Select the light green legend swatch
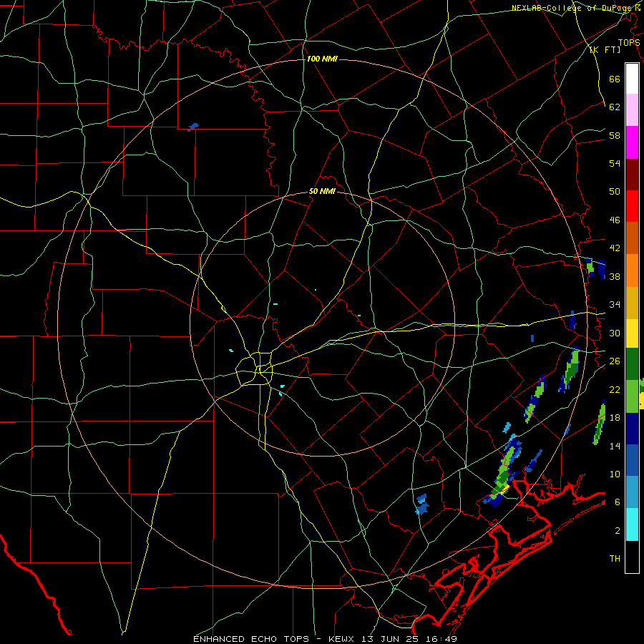 (632, 396)
